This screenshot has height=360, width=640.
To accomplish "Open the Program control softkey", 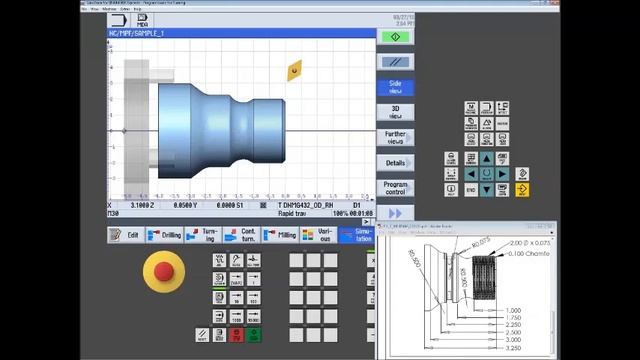I will (395, 188).
